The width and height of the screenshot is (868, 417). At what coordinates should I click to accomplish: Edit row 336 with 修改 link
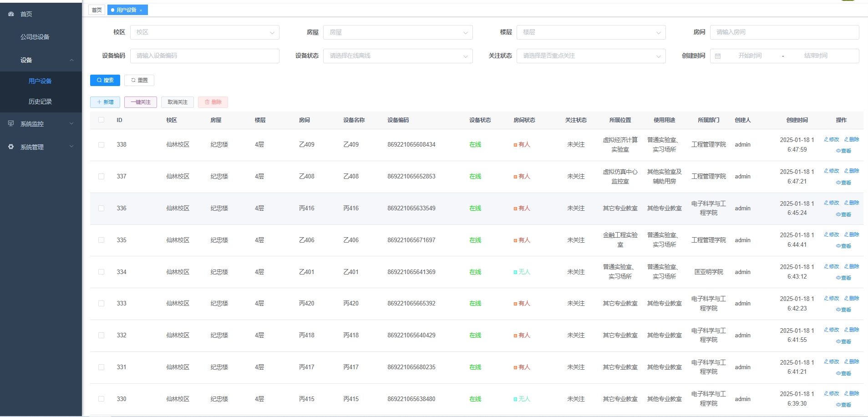point(832,203)
